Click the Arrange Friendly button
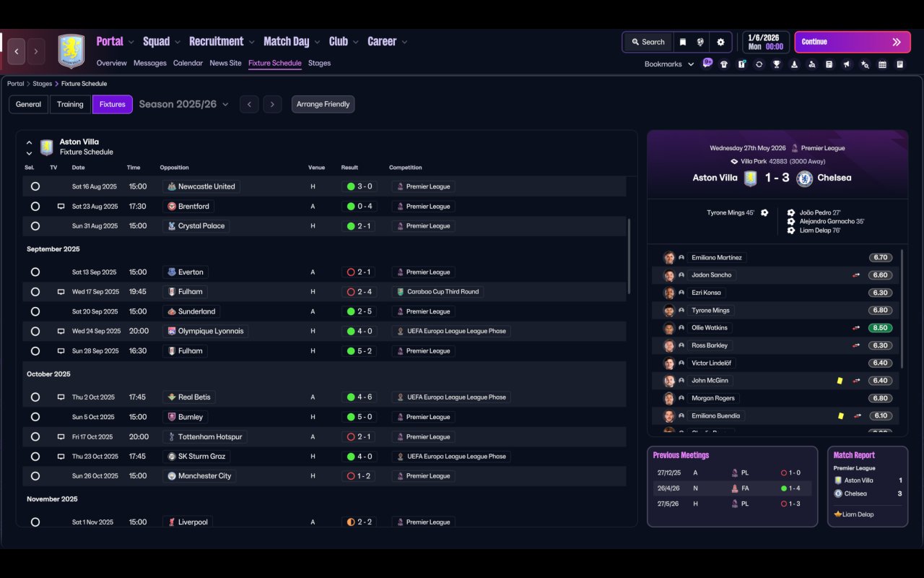Screen dimensions: 924x578 coord(323,104)
